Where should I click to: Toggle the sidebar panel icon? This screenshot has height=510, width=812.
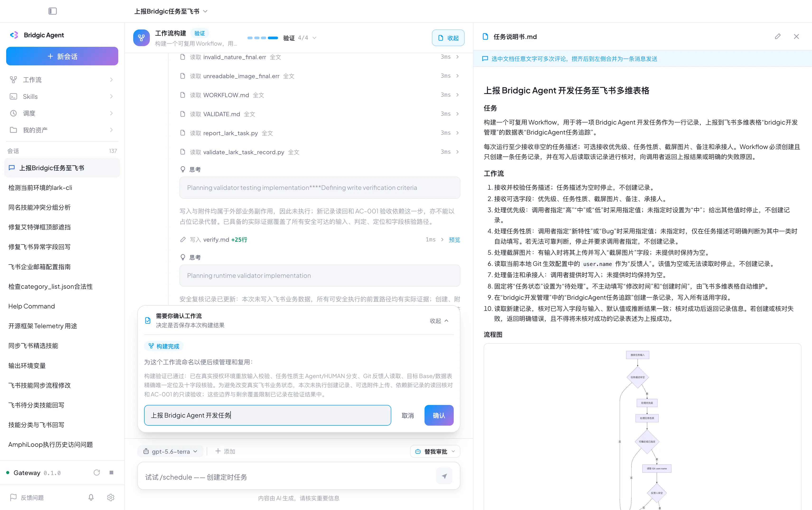52,11
